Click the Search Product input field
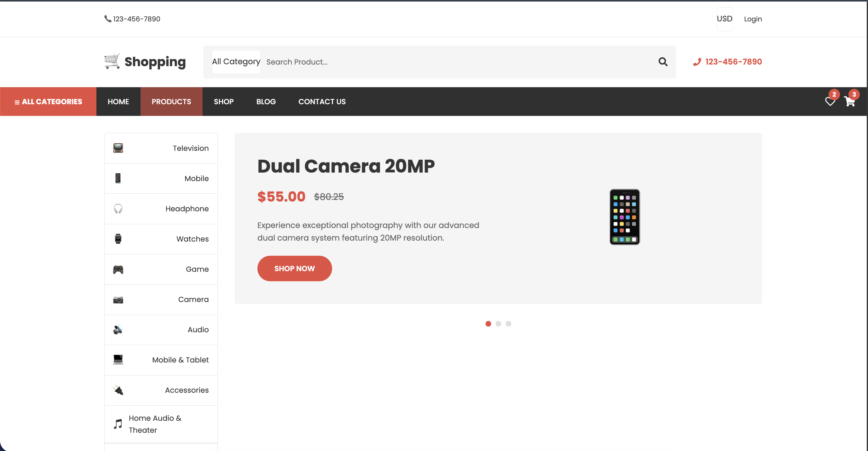Viewport: 868px width, 451px height. tap(458, 62)
